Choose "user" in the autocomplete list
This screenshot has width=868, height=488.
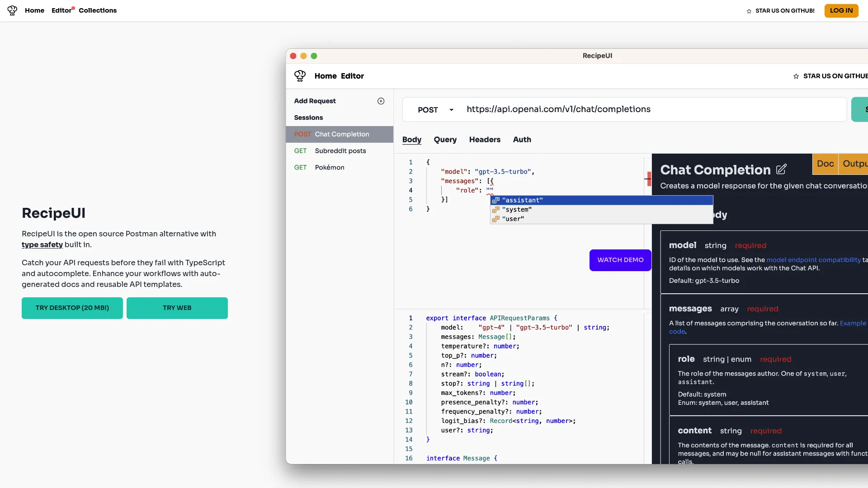(602, 219)
